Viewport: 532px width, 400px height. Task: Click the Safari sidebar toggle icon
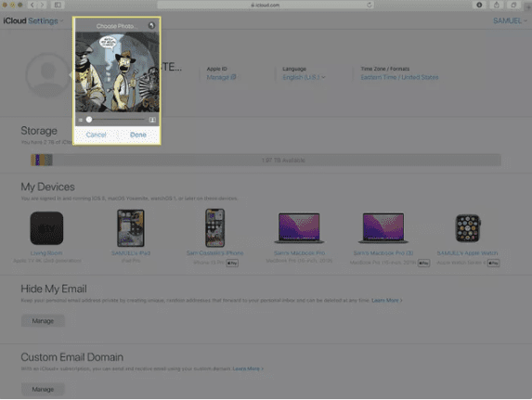58,5
